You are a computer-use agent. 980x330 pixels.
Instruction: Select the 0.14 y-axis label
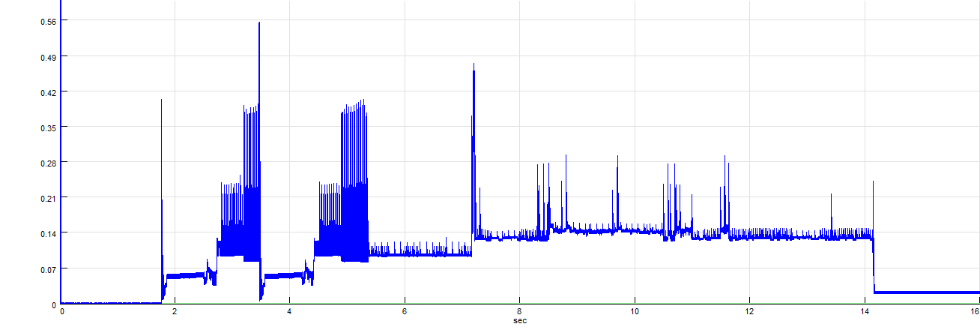[47, 232]
